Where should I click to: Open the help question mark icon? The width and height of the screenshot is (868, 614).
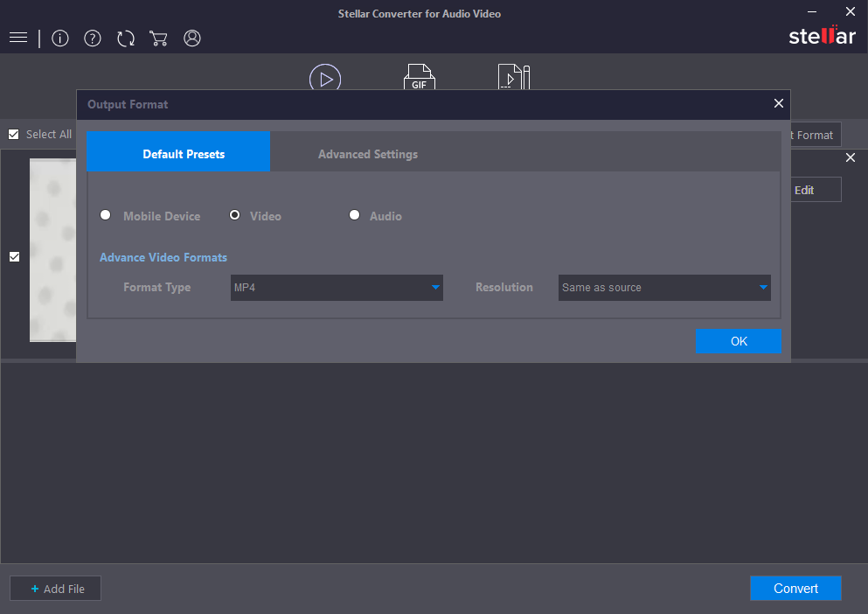click(93, 38)
